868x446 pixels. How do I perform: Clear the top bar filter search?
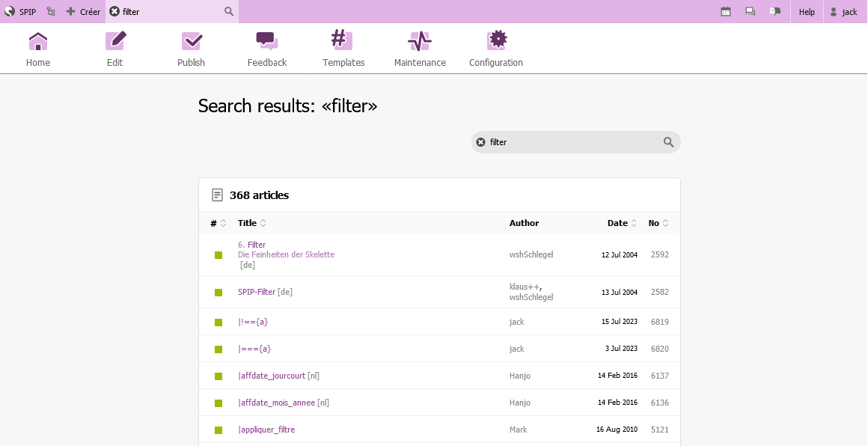point(114,12)
